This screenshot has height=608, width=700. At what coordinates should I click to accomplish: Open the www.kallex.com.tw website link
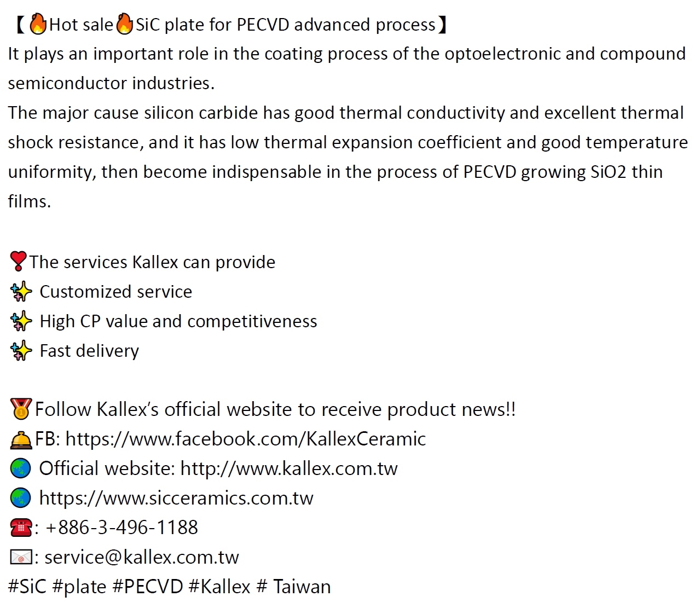coord(289,468)
